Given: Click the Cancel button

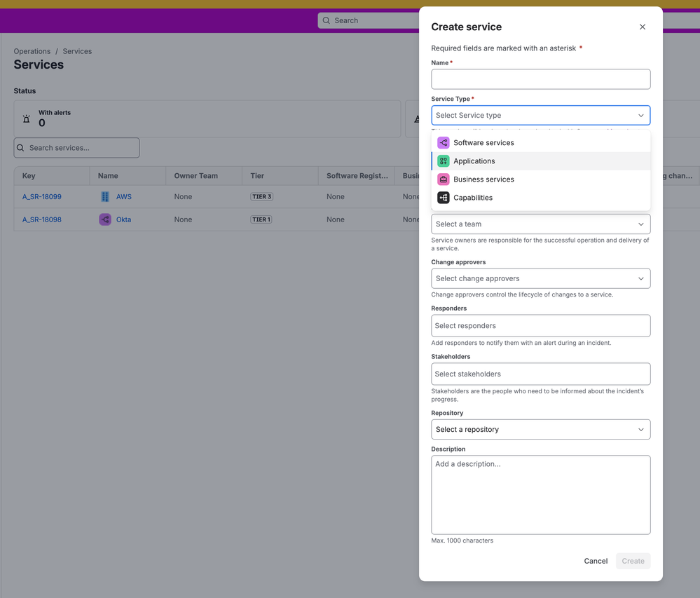Looking at the screenshot, I should tap(596, 561).
